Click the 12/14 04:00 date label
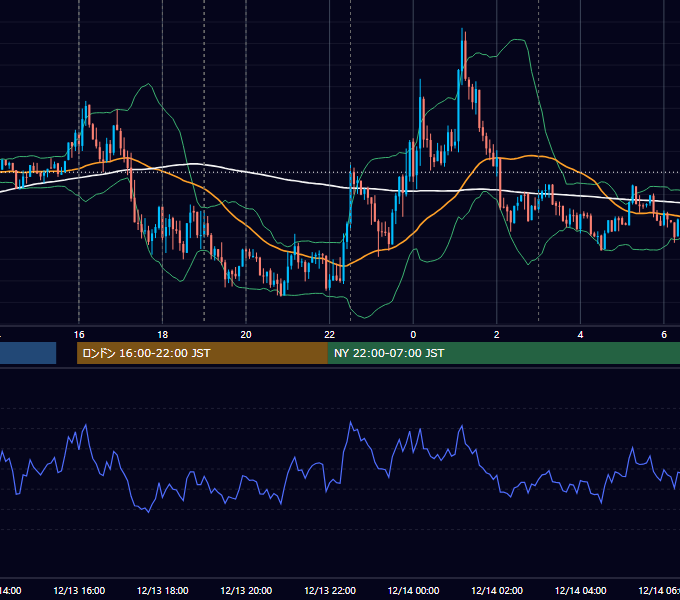The image size is (680, 600). pyautogui.click(x=580, y=590)
